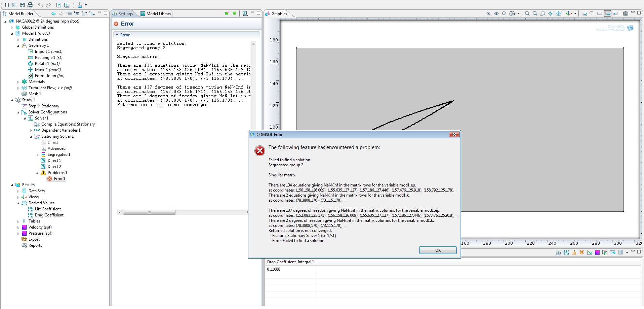The height and width of the screenshot is (309, 644).
Task: Delete table using orange X icon
Action: click(581, 252)
